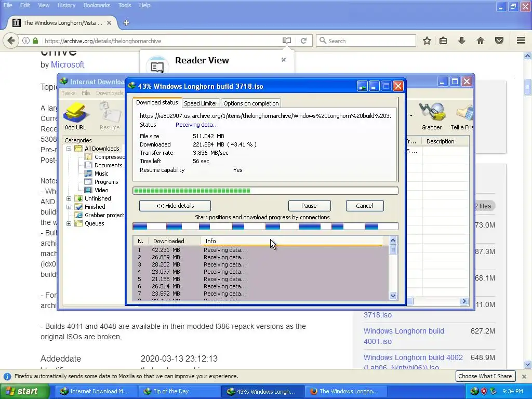Reload the page with refresh icon
This screenshot has height=399, width=532.
[303, 41]
